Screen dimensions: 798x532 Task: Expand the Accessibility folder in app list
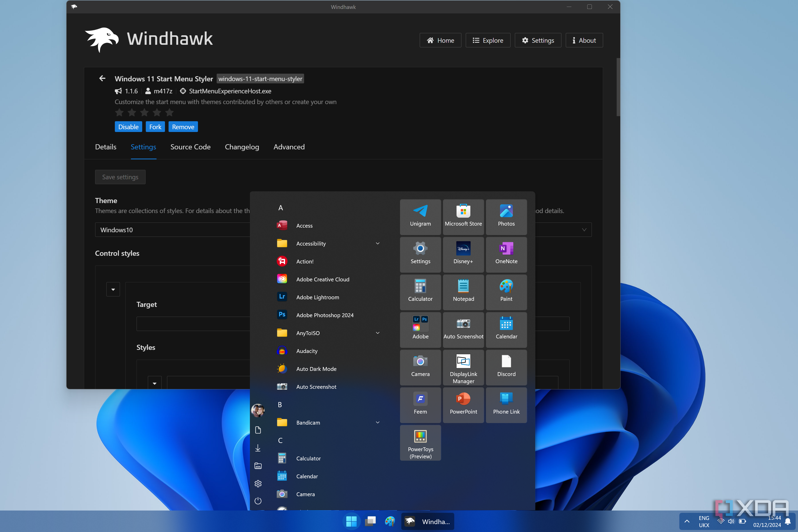pyautogui.click(x=378, y=243)
